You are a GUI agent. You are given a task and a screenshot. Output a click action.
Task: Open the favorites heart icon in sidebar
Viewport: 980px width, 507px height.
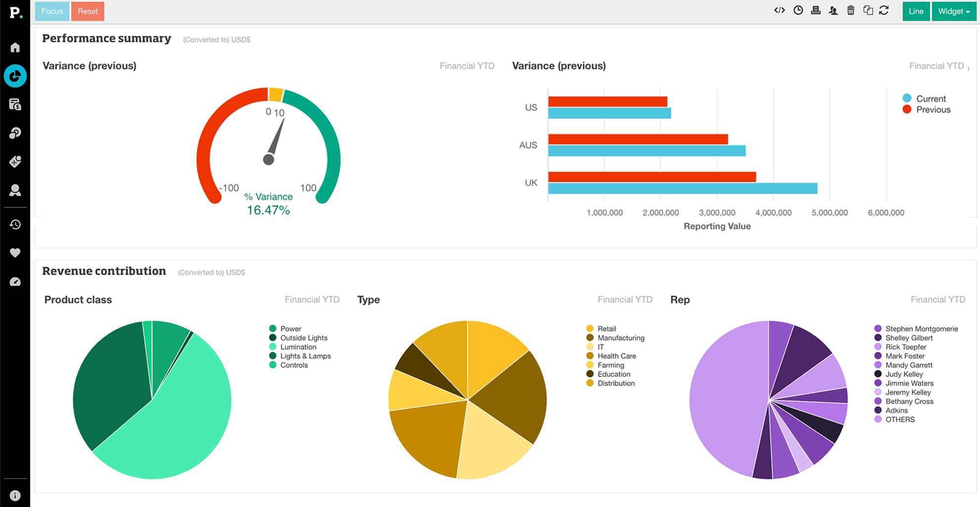(15, 253)
